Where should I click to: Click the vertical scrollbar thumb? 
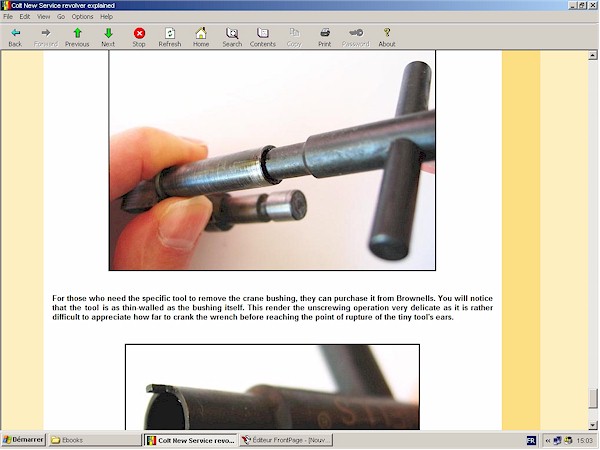point(593,399)
